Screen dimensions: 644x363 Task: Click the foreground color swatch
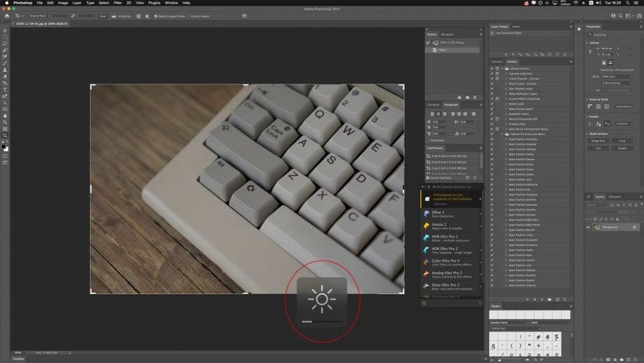pyautogui.click(x=3, y=146)
